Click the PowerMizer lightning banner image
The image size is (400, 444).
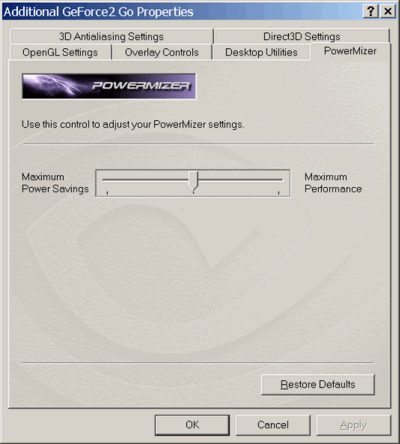[109, 86]
